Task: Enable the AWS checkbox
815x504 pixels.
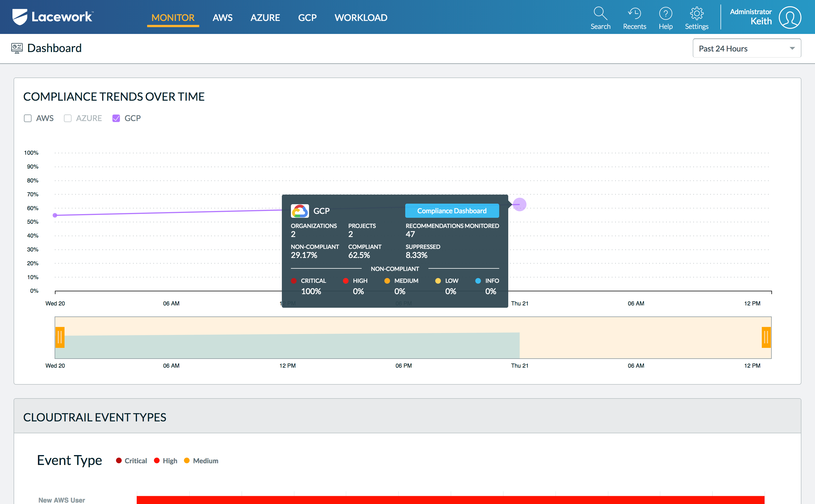Action: point(28,118)
